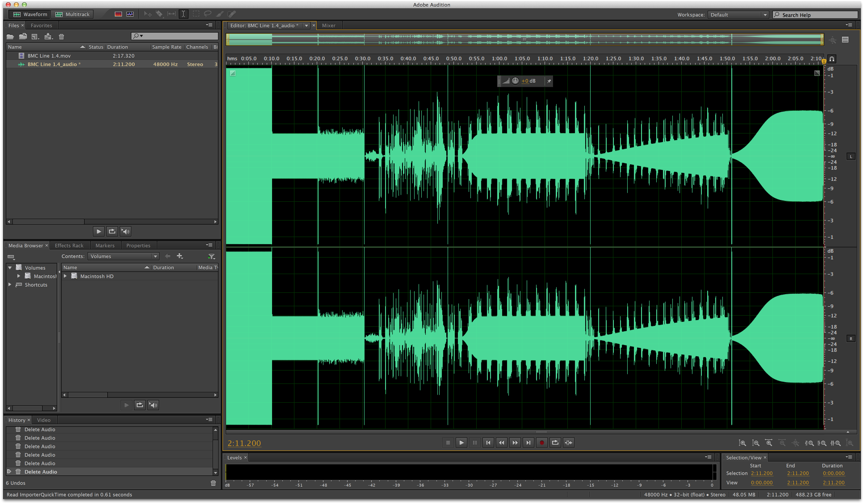Expand the Shortcuts tree item

pyautogui.click(x=10, y=285)
